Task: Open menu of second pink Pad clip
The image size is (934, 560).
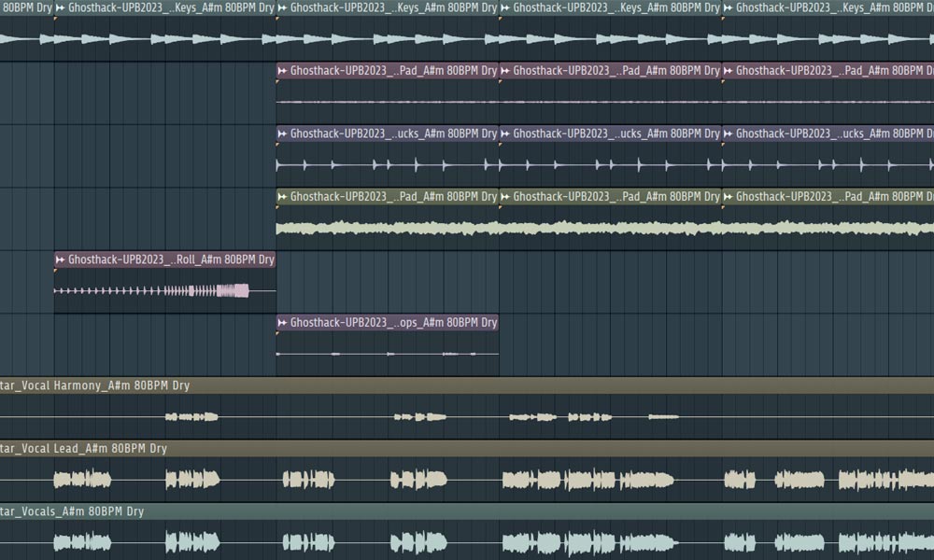Action: (x=504, y=71)
